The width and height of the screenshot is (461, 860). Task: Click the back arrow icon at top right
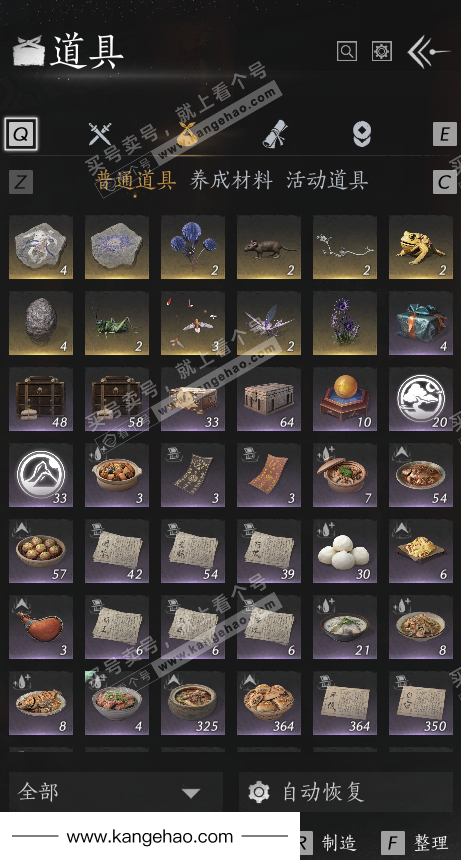point(428,52)
